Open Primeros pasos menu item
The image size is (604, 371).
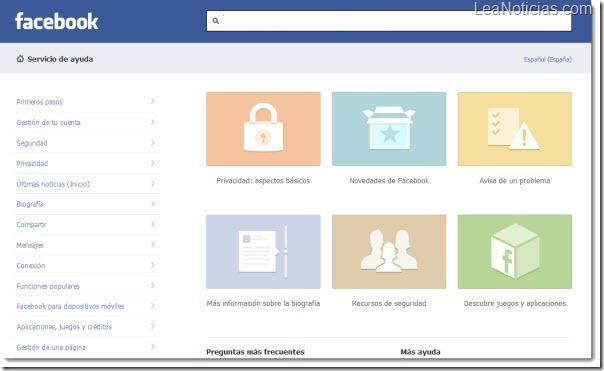(39, 102)
